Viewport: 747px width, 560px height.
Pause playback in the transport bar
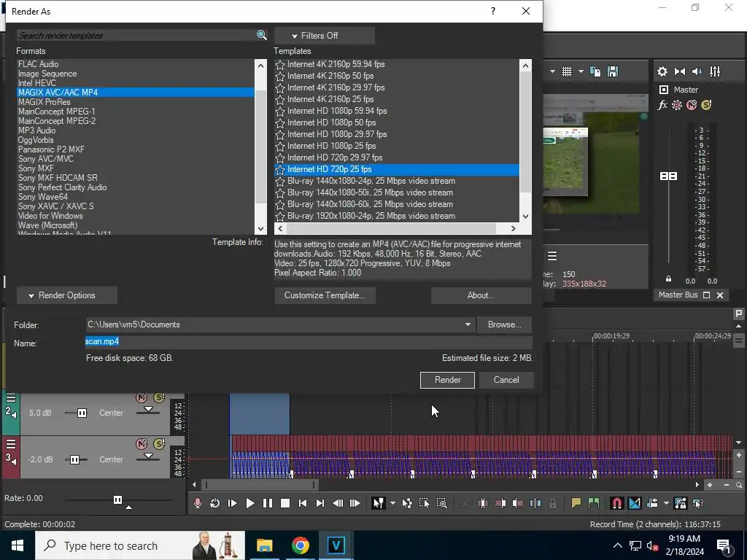[x=268, y=503]
